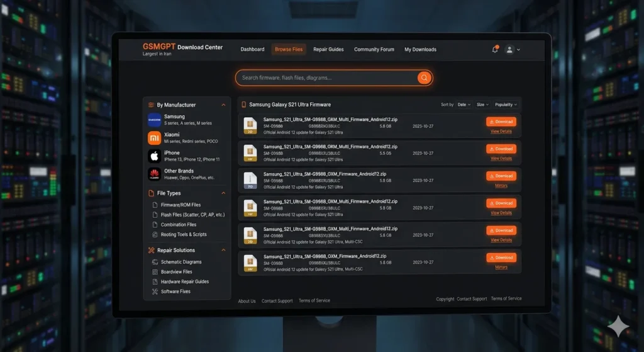Screen dimensions: 644x352
Task: Click the Flash Files file icon
Action: coord(155,215)
